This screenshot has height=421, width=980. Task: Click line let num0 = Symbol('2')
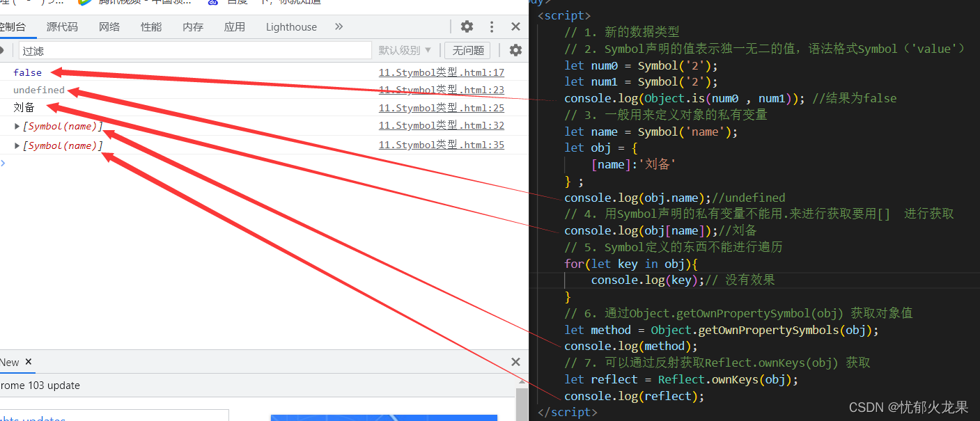point(641,65)
